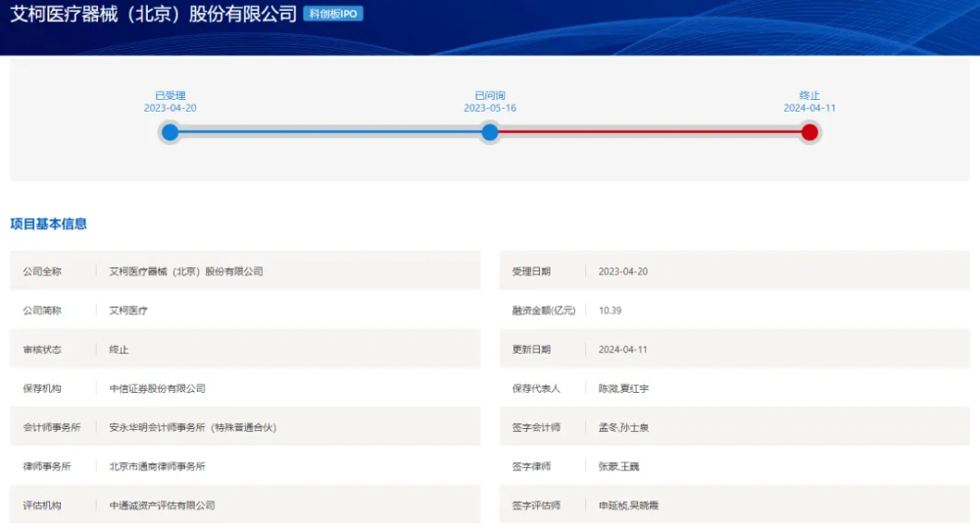Click the 公司全称 field label

[x=42, y=271]
